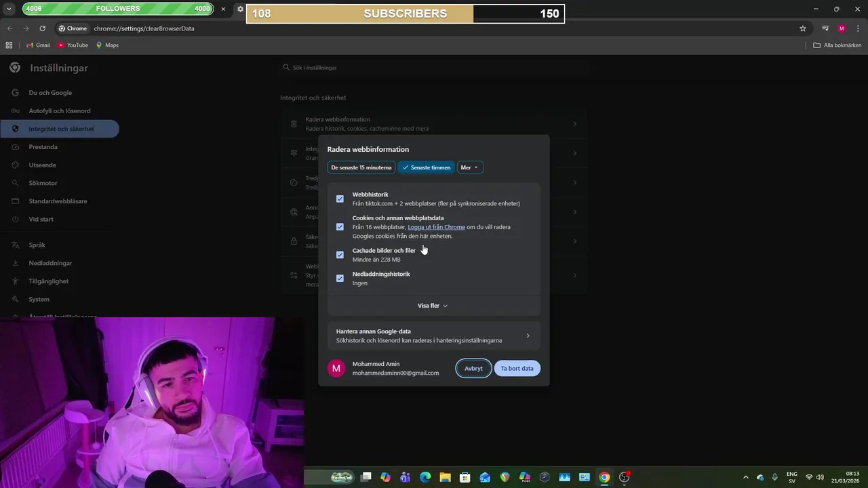
Task: Open Sökmotor settings page
Action: [x=43, y=183]
